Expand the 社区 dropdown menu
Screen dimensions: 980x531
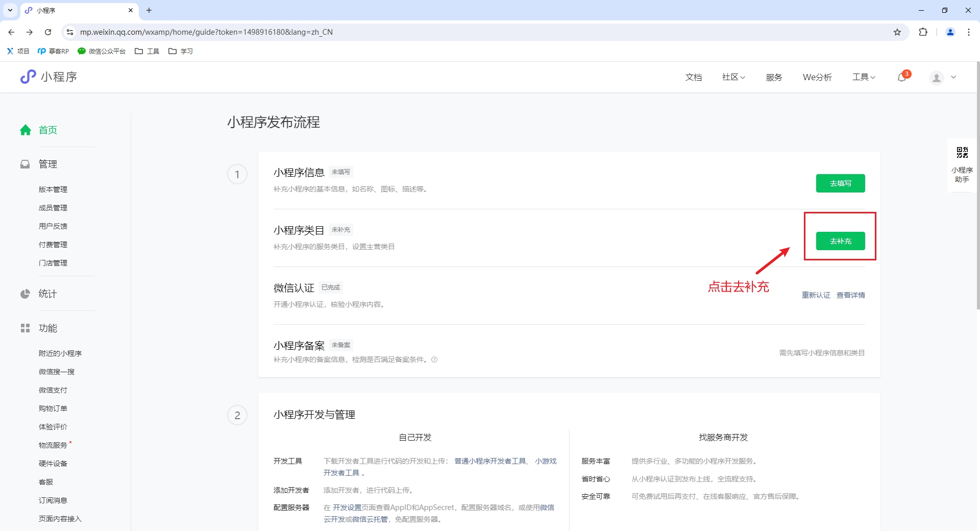click(x=733, y=77)
